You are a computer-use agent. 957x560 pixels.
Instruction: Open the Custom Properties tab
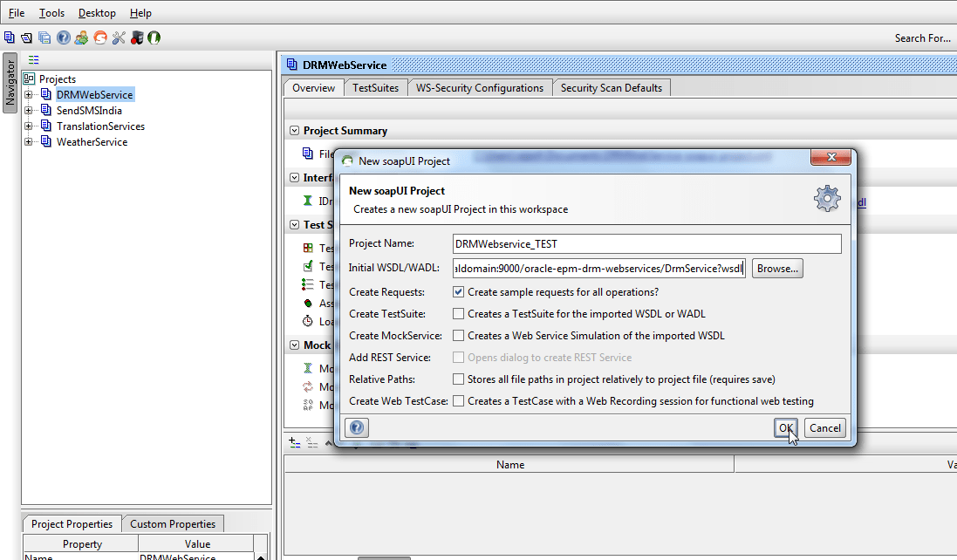point(173,524)
